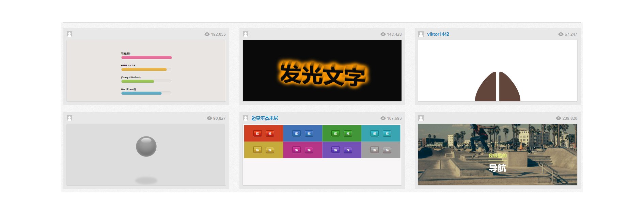This screenshot has width=644, height=215.
Task: Click the right green 推 button
Action: pos(348,133)
